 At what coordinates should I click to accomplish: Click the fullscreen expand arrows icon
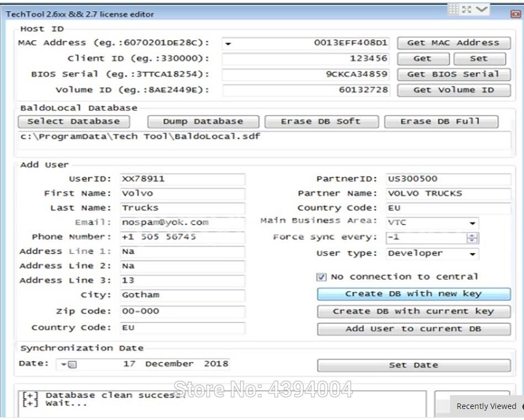pyautogui.click(x=467, y=9)
